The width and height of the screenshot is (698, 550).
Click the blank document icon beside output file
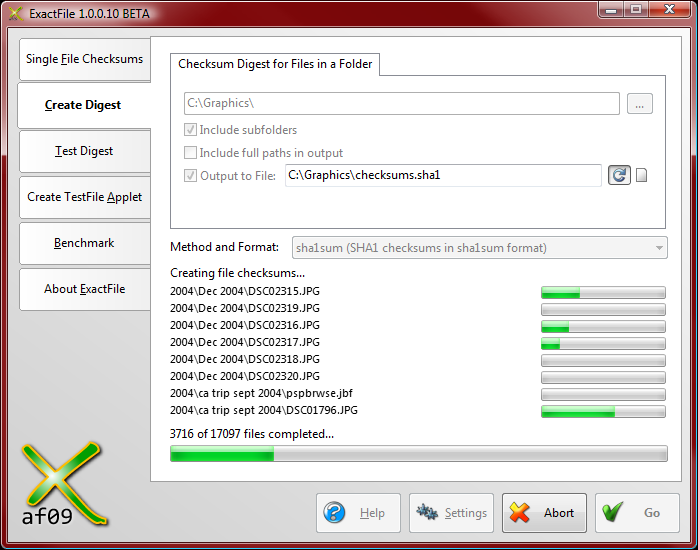[641, 175]
